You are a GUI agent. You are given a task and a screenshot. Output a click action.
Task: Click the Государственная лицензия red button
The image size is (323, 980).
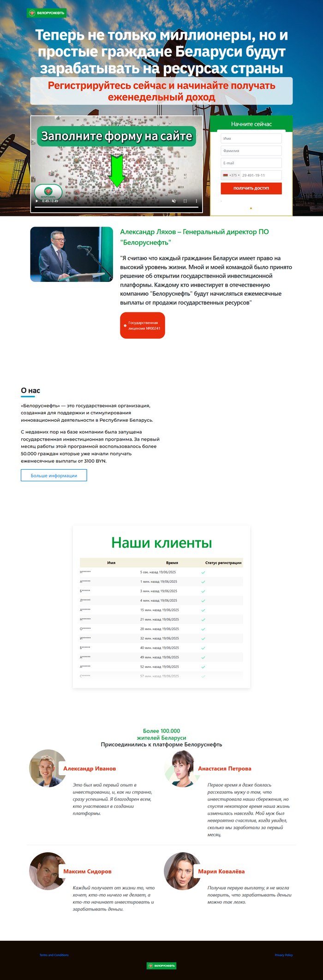[143, 326]
